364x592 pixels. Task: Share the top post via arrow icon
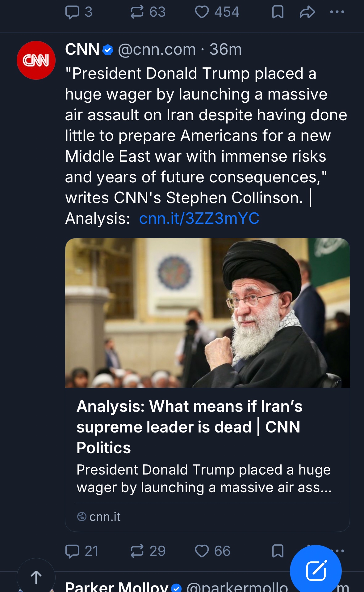307,12
